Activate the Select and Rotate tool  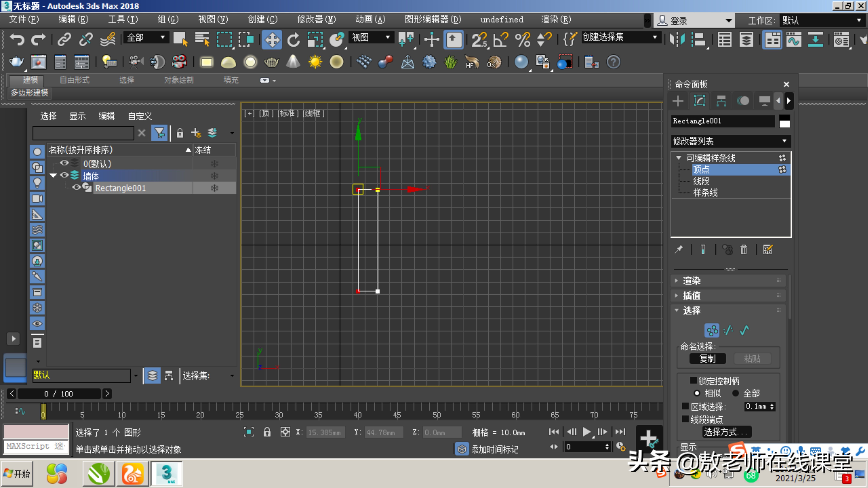[293, 39]
